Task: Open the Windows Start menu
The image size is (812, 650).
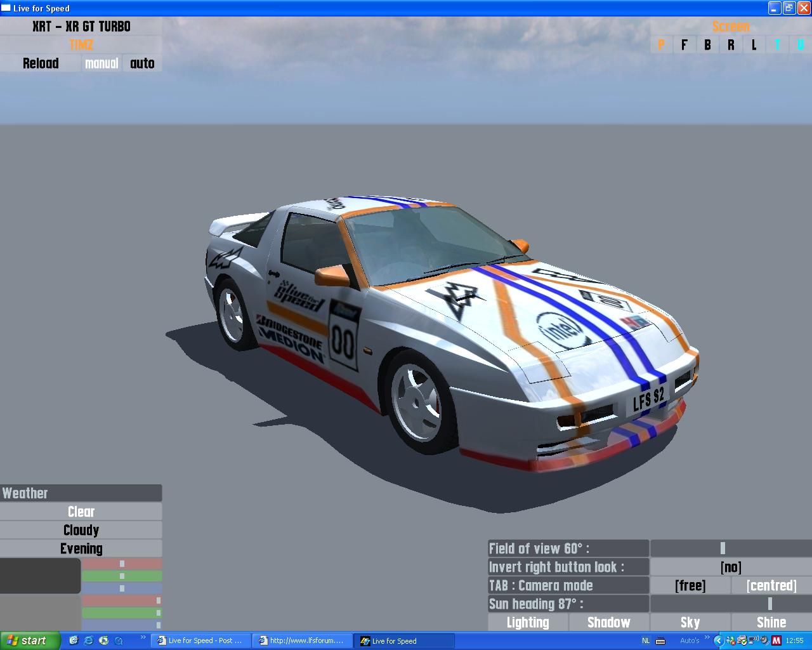Action: click(30, 640)
